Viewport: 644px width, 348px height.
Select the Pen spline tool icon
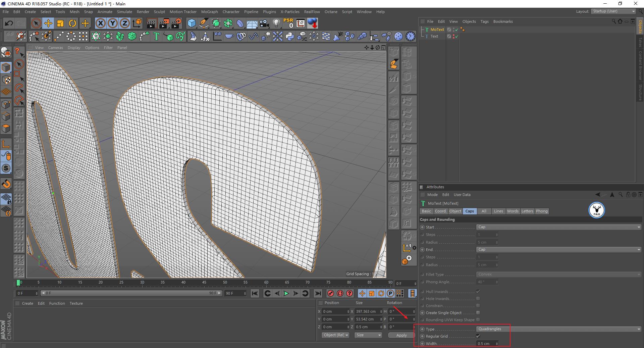coord(204,23)
